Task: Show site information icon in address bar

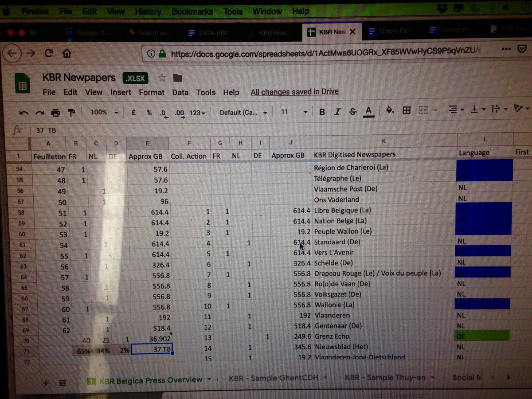Action: pyautogui.click(x=151, y=54)
